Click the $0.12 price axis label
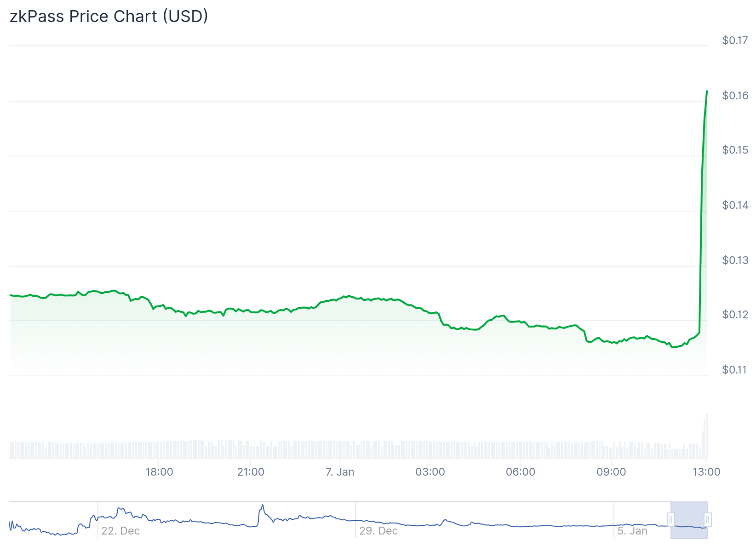This screenshot has width=756, height=552. [735, 315]
